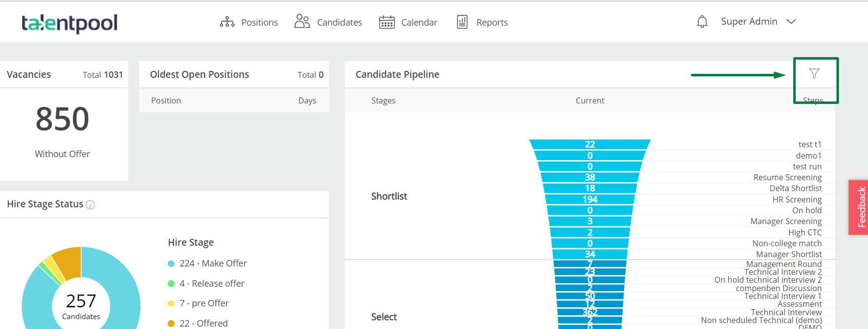Open notifications bell icon
This screenshot has width=868, height=329.
702,22
